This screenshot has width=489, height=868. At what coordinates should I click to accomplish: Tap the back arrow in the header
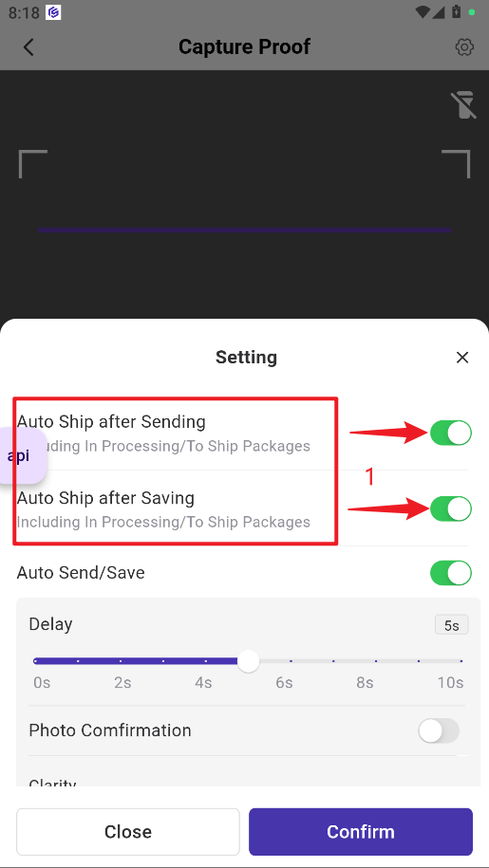[28, 47]
